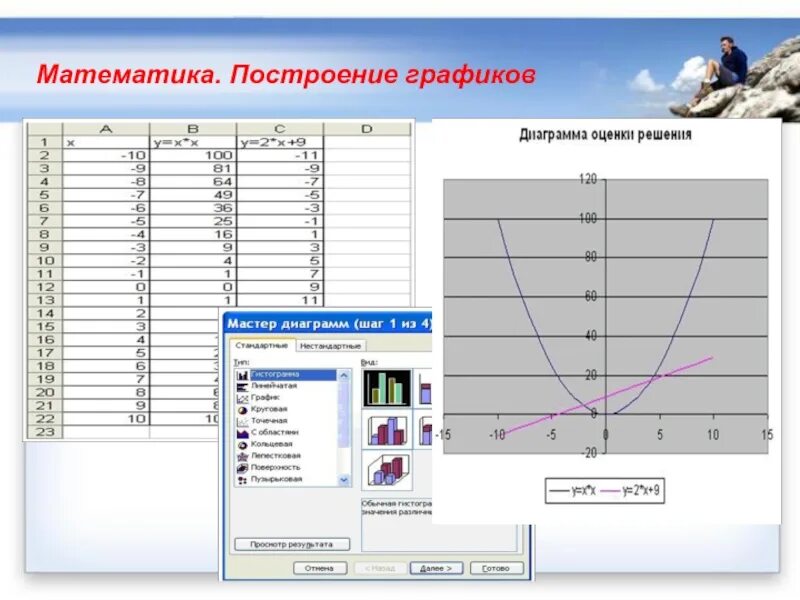This screenshot has width=800, height=600.
Task: Click cell with value -11 in column C
Action: pos(280,155)
